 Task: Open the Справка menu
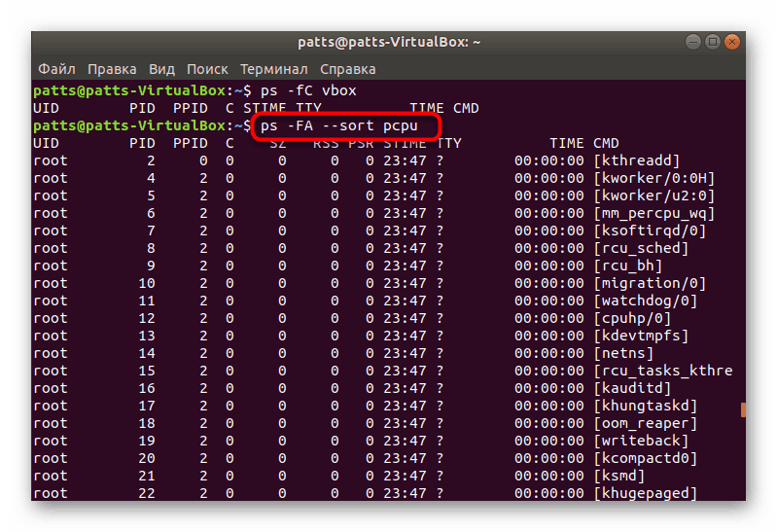(x=347, y=69)
